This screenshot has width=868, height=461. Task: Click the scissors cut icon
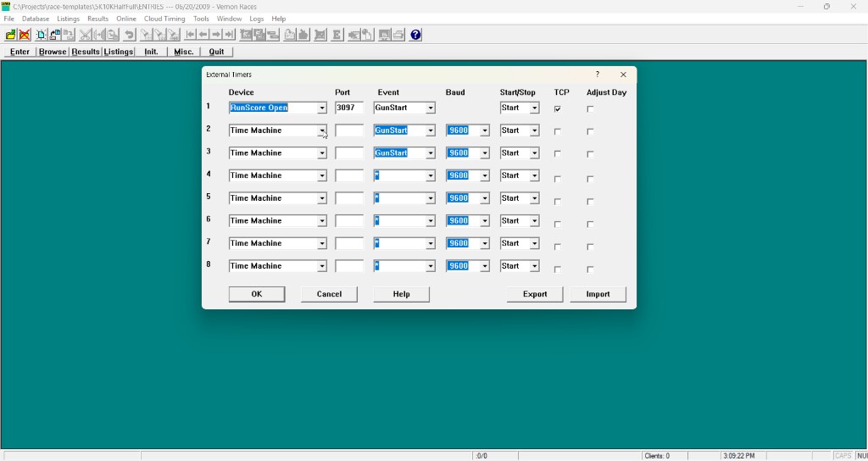(86, 35)
